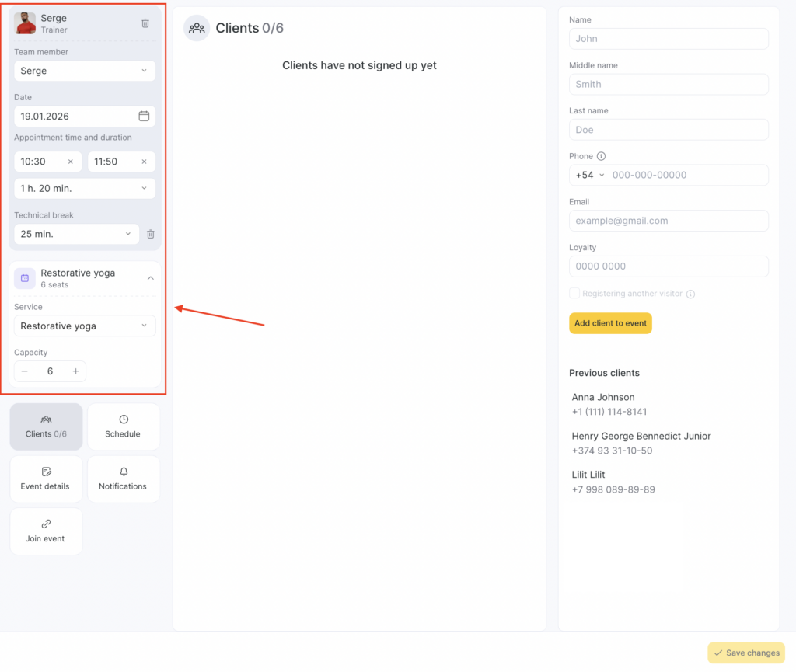
Task: Switch to the Schedule tab
Action: 123,427
